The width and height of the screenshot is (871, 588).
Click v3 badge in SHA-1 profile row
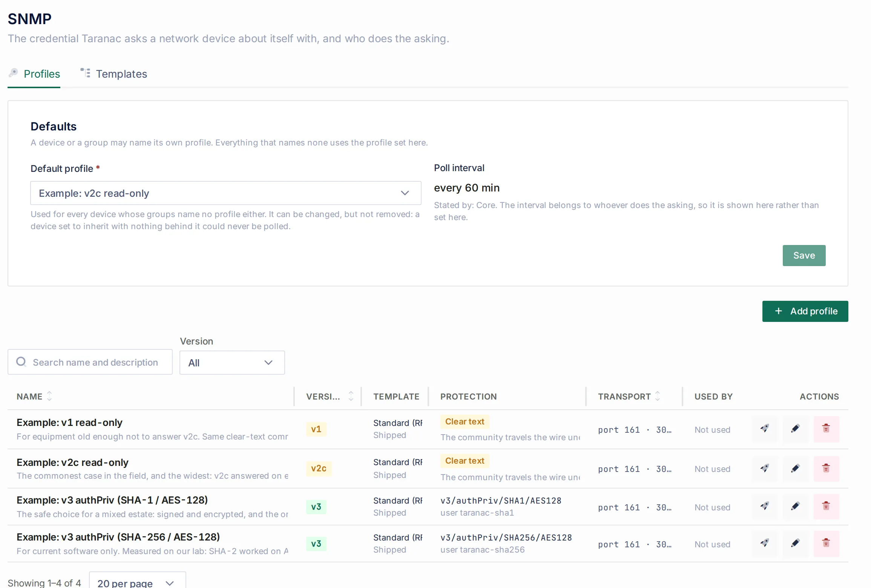pos(316,507)
